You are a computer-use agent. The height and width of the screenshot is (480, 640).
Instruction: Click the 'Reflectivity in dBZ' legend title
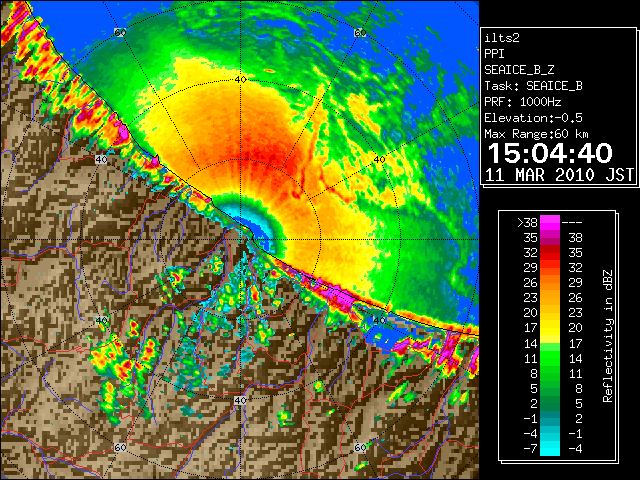(608, 336)
